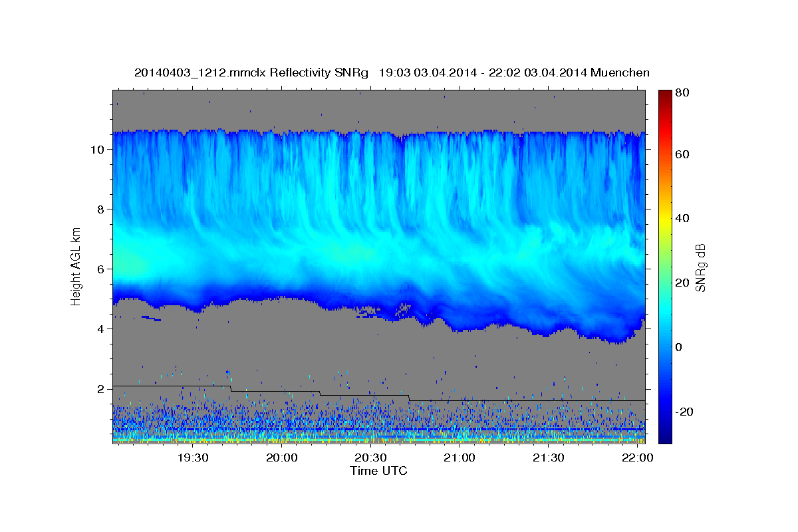
Task: Click the colorbar value 40
Action: pyautogui.click(x=682, y=218)
